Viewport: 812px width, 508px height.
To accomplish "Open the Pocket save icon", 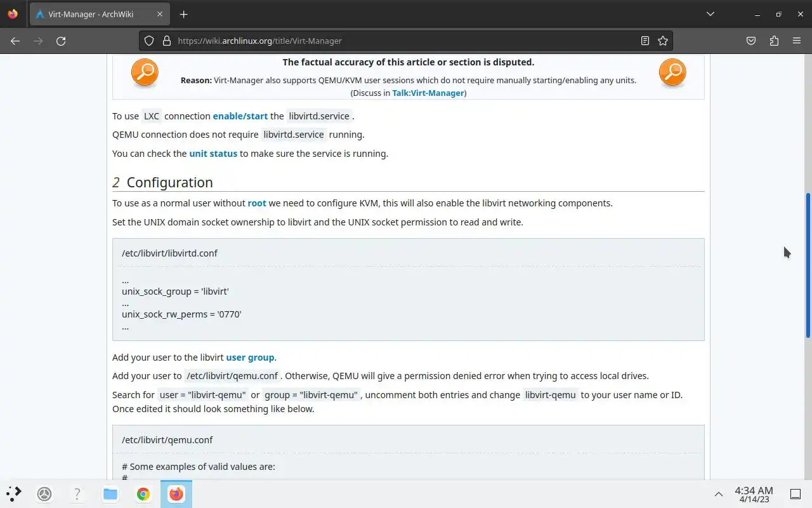I will [751, 41].
